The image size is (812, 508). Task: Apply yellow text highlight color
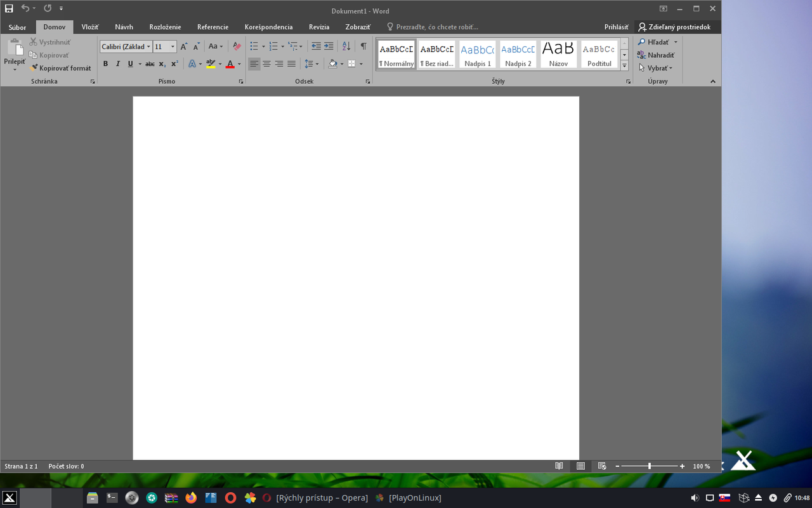211,63
